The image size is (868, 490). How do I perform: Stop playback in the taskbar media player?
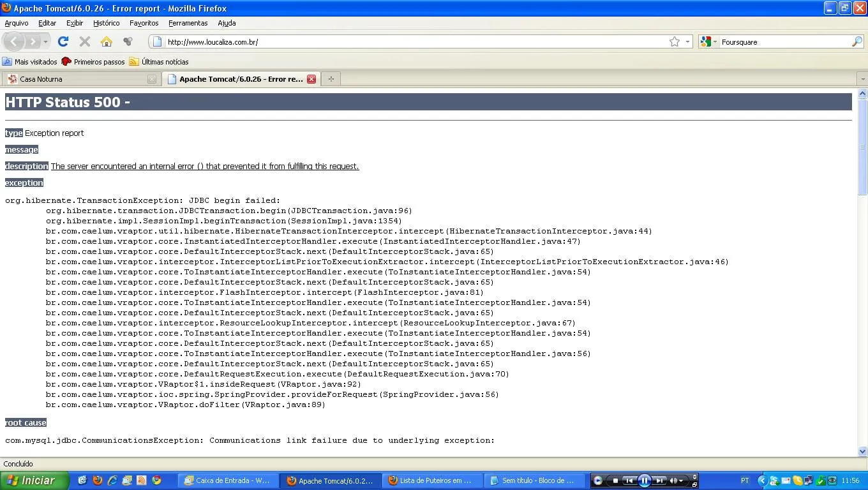(x=615, y=480)
